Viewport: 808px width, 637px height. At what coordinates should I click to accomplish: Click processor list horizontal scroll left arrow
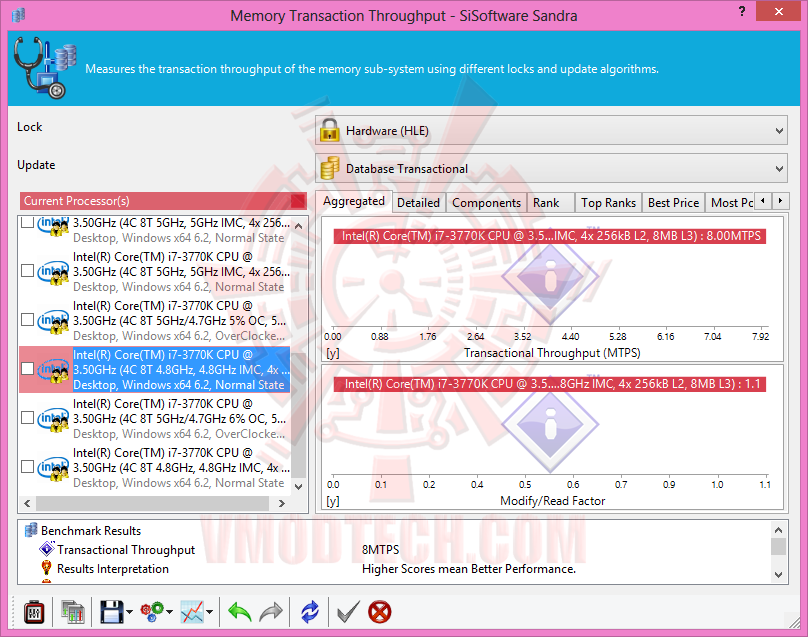pos(27,504)
